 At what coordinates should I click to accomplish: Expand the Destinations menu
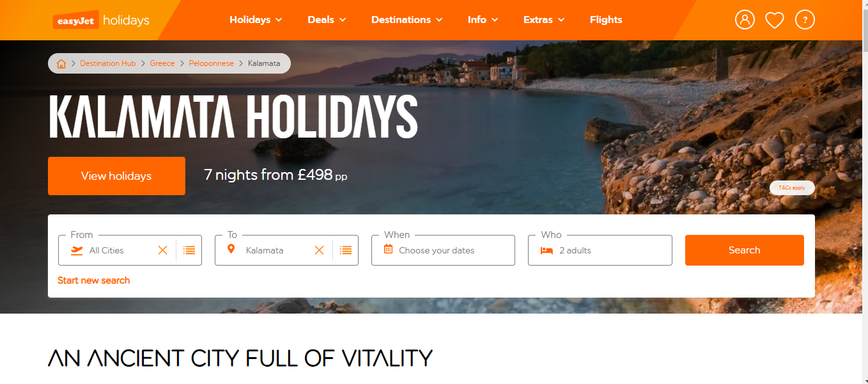coord(407,20)
